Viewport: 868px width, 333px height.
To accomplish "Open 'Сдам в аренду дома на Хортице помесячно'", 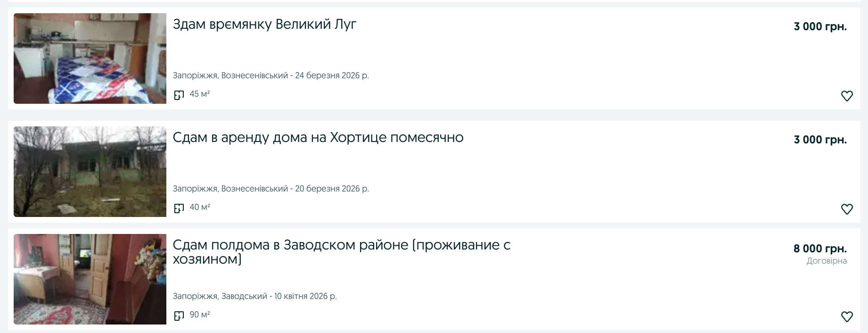I will [318, 137].
